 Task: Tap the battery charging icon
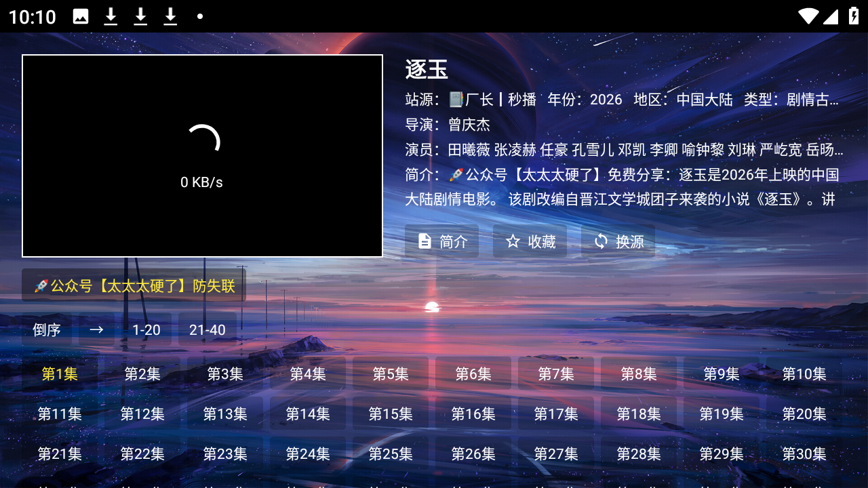coord(854,16)
